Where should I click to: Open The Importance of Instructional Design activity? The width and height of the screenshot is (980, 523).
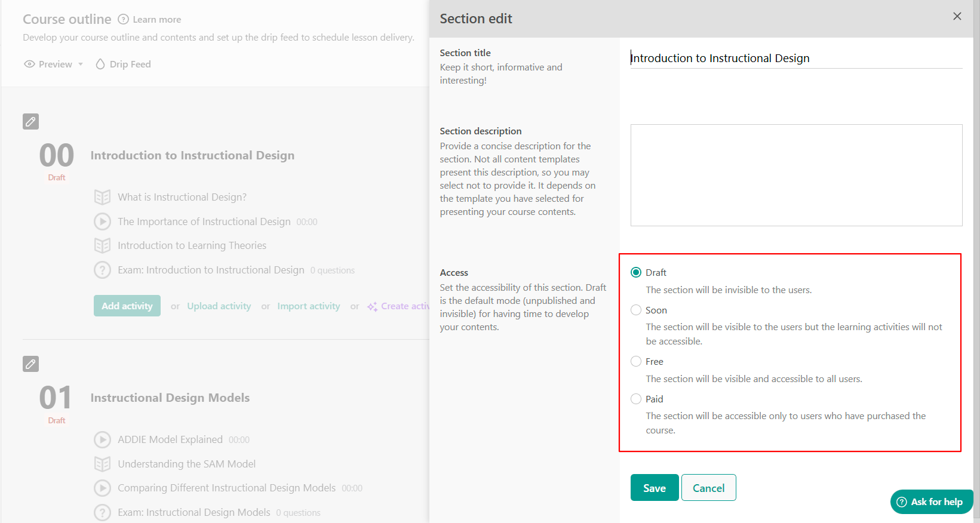[x=204, y=221]
